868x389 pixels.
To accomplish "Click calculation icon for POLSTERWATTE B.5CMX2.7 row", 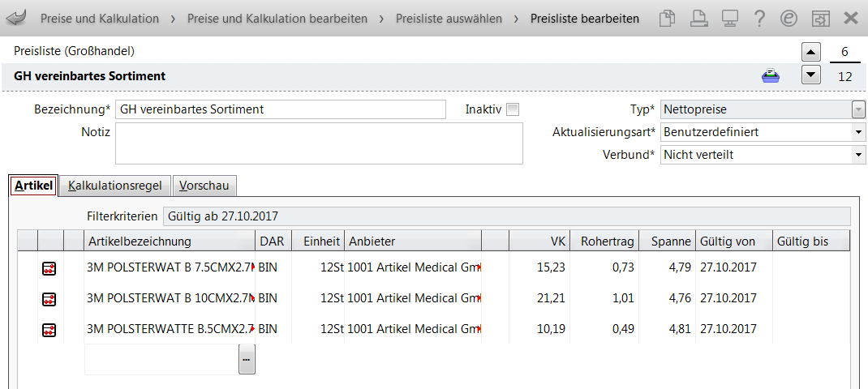I will coord(49,331).
